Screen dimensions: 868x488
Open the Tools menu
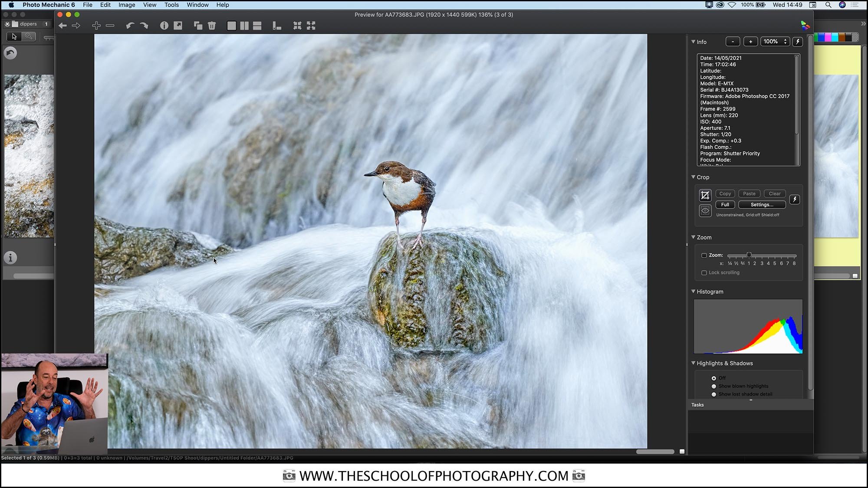(171, 5)
